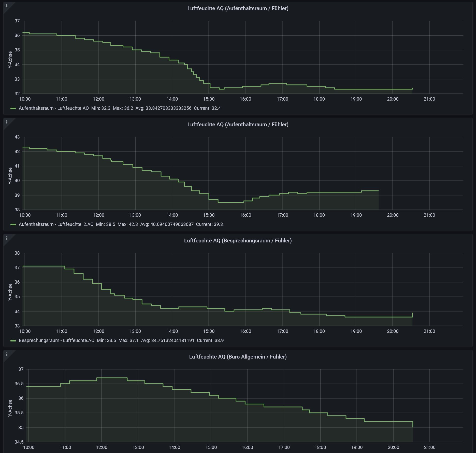Toggle the Aufenthaltsraum - Luftfeuchte_2.AQ legend series
Screen dimensions: 476x453
(56, 224)
